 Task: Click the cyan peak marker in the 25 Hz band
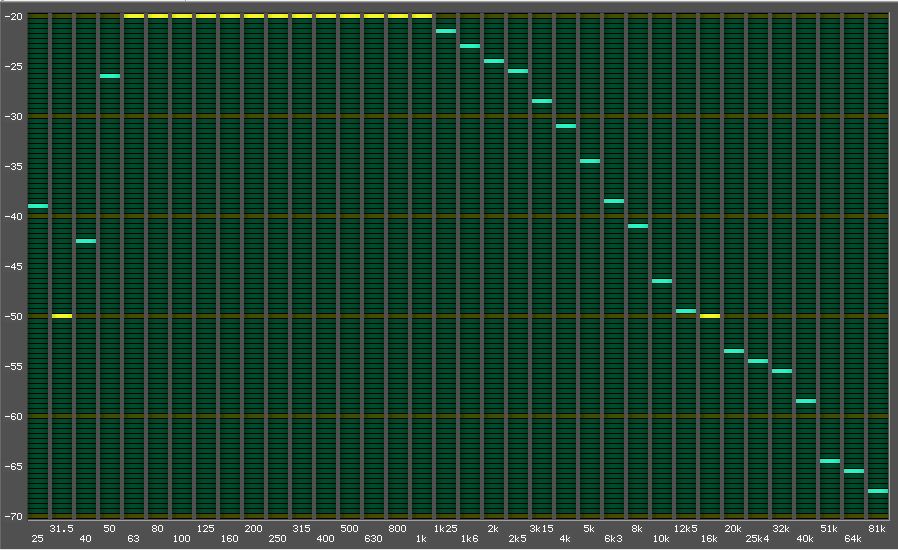(38, 206)
